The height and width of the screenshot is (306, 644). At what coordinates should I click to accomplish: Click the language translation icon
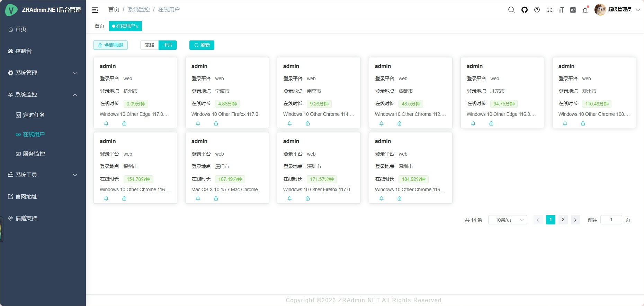click(x=573, y=10)
